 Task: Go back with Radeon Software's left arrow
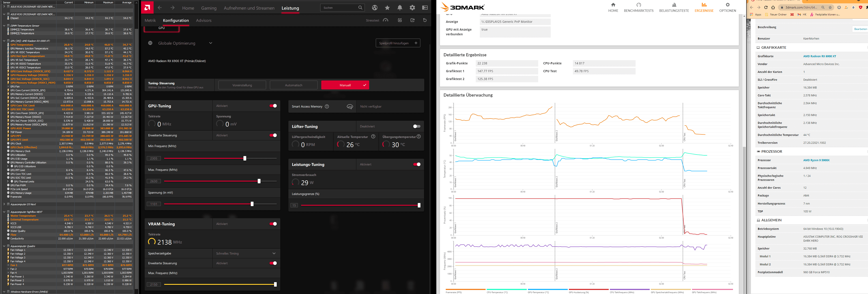click(x=160, y=8)
